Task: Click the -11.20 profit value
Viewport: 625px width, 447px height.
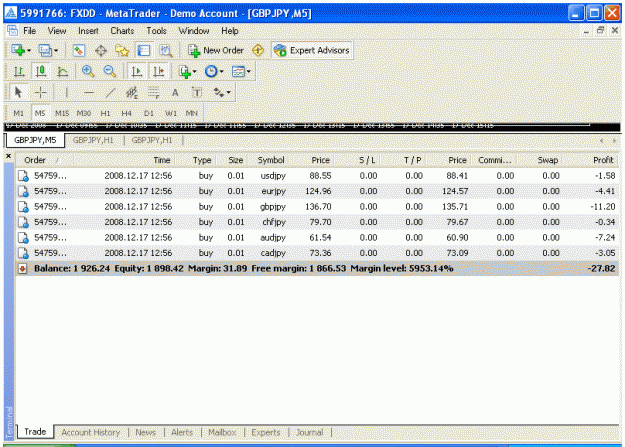Action: [603, 207]
